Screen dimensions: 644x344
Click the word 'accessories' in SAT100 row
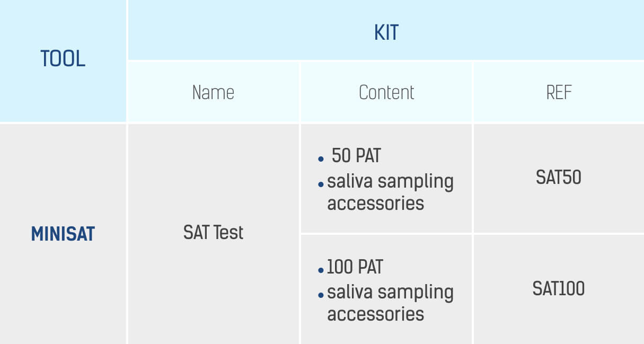(x=375, y=314)
